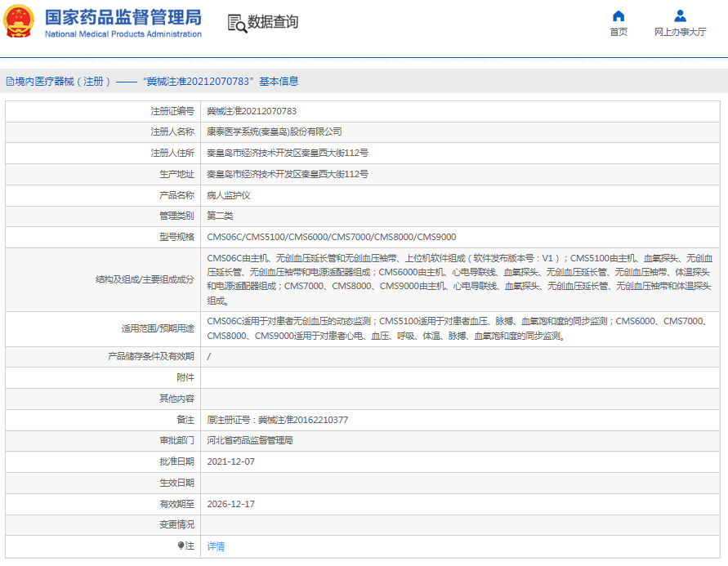
Task: Click the 适用范围/预期用途 label
Action: [x=158, y=328]
